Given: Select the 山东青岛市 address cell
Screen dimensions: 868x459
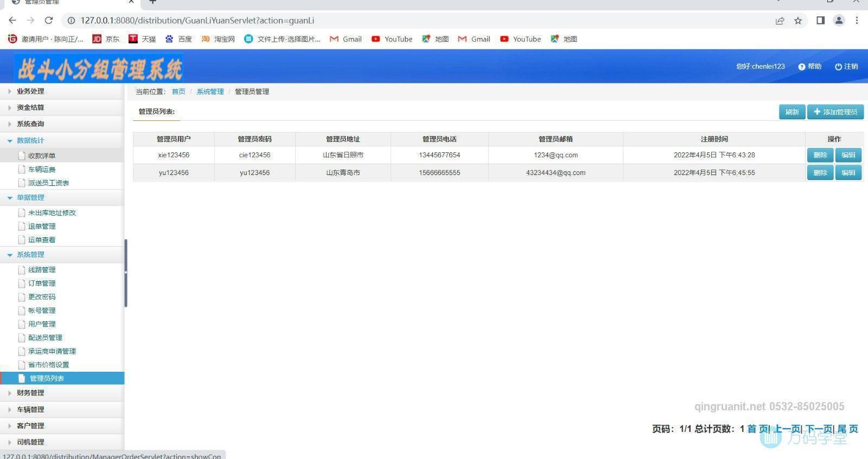Looking at the screenshot, I should (343, 173).
